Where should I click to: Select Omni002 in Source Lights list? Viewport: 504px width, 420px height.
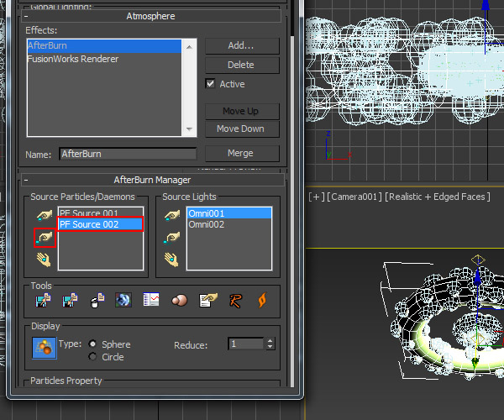(229, 224)
